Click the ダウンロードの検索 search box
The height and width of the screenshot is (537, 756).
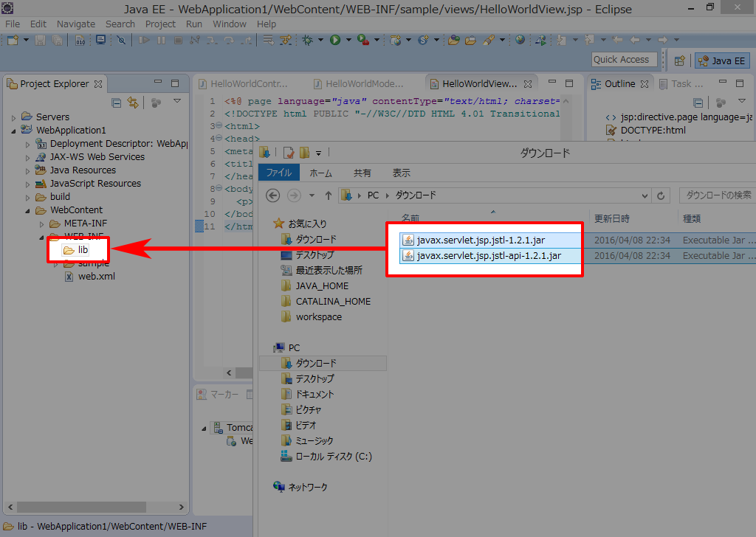point(718,195)
